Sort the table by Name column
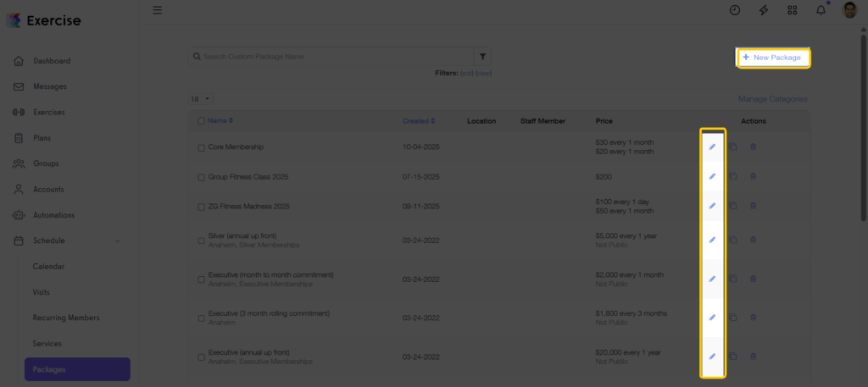Viewport: 868px width, 387px height. (220, 120)
